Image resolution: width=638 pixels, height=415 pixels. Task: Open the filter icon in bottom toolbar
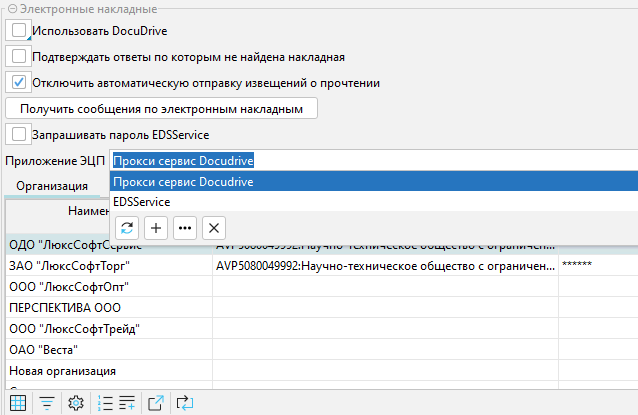(x=47, y=403)
